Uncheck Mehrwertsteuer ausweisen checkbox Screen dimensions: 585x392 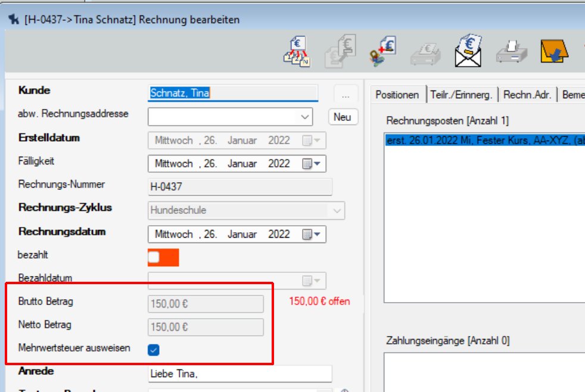tap(153, 350)
